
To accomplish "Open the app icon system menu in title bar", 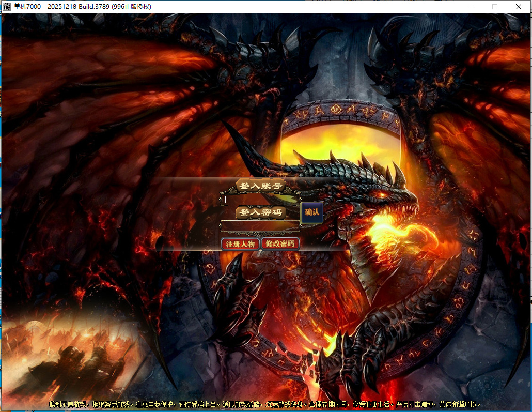I will point(7,7).
